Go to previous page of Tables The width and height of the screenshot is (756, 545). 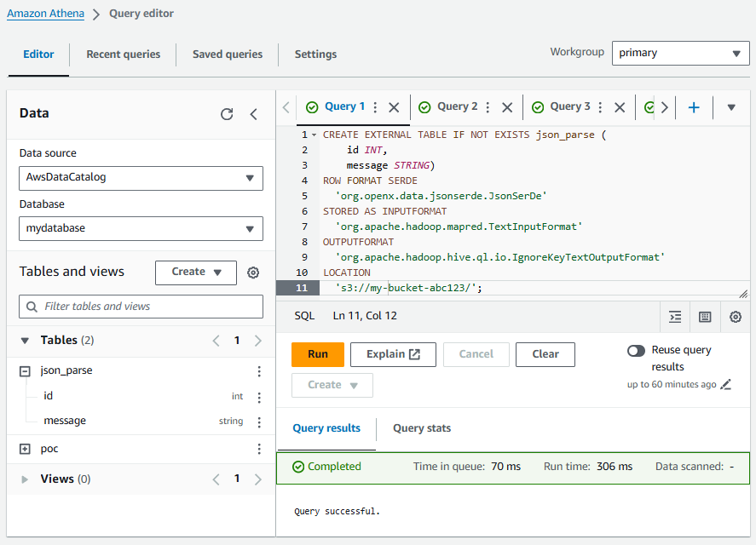(x=216, y=341)
